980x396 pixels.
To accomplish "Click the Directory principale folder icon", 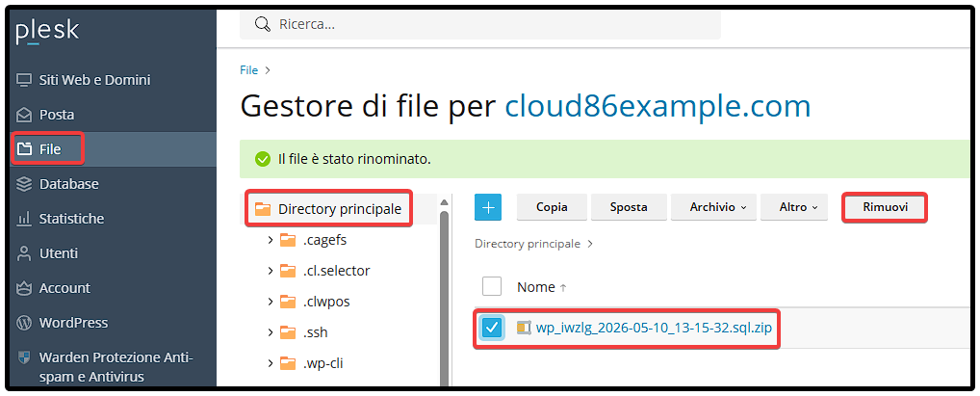I will point(263,209).
